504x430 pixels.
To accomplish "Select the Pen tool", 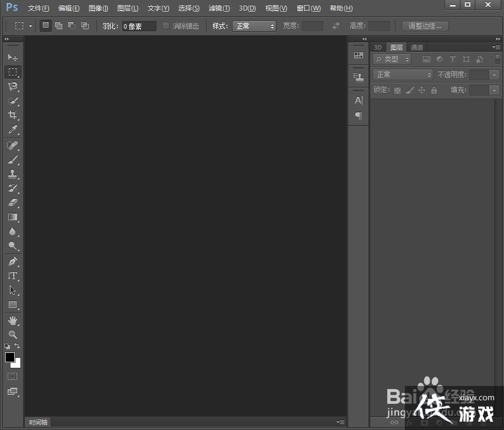I will (x=13, y=261).
